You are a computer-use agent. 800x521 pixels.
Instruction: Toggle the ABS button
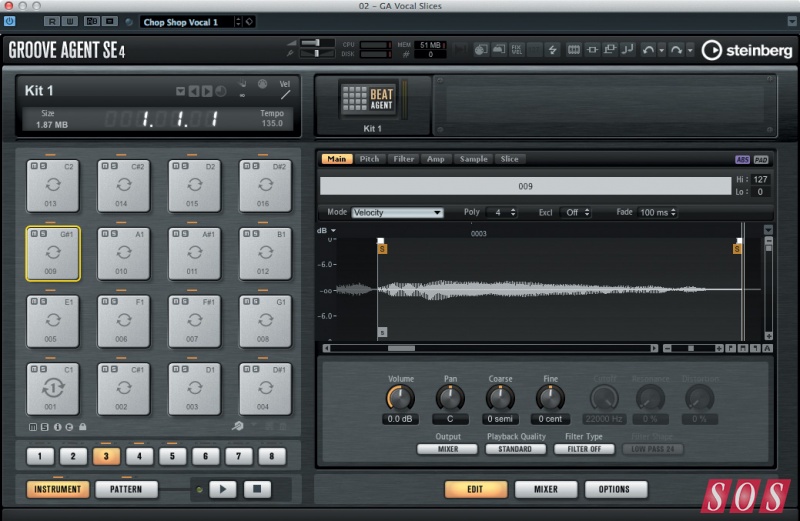click(x=742, y=160)
